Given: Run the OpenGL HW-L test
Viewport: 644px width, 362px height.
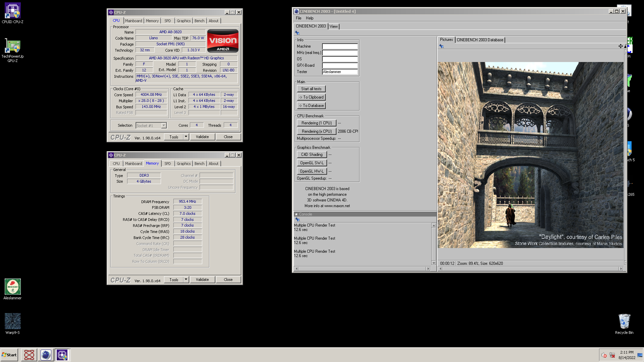Looking at the screenshot, I should point(312,171).
